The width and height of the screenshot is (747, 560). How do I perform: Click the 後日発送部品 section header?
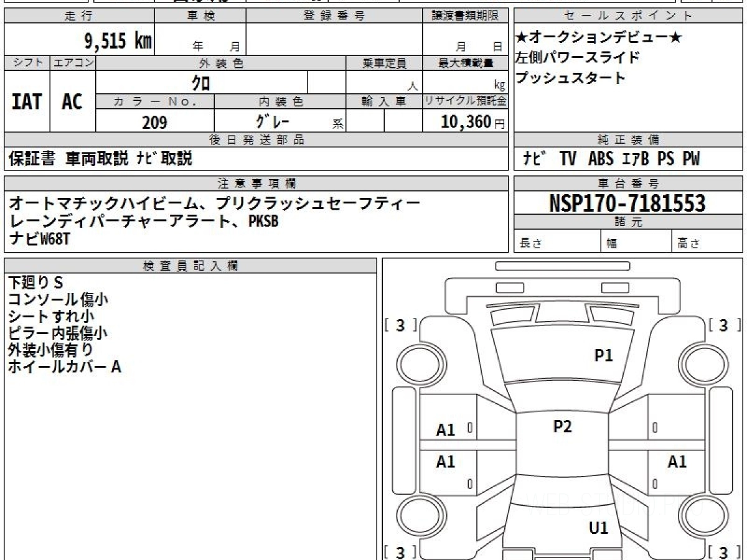coord(256,140)
